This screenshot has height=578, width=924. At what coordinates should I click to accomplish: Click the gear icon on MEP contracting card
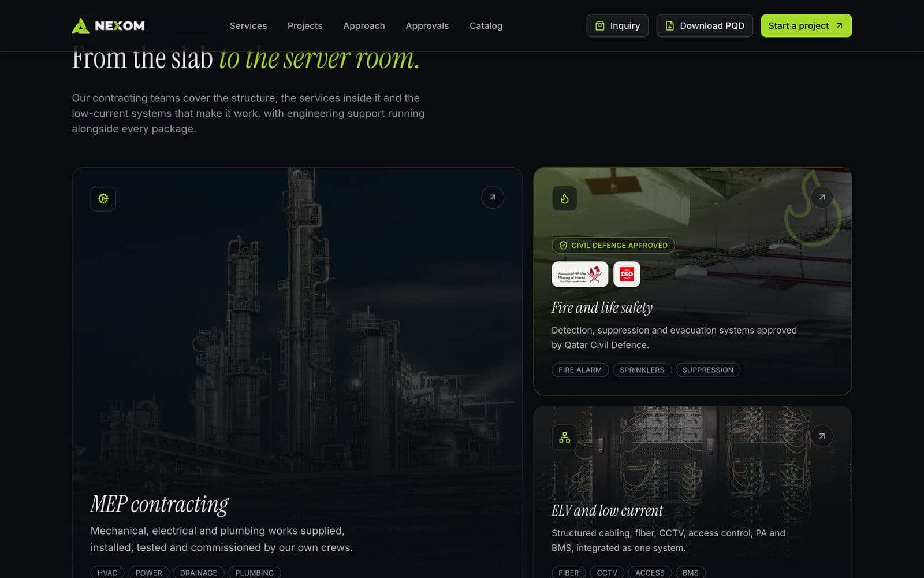pos(103,198)
